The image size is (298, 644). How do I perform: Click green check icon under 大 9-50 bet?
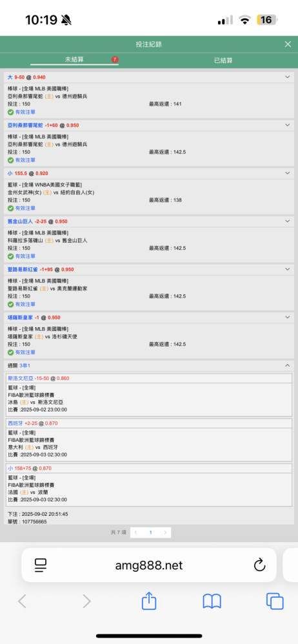pyautogui.click(x=11, y=111)
